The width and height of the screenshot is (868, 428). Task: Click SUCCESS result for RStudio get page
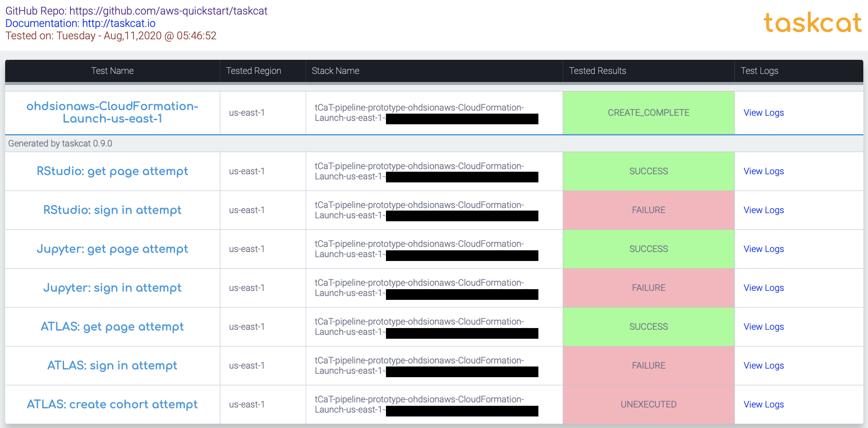pos(649,171)
